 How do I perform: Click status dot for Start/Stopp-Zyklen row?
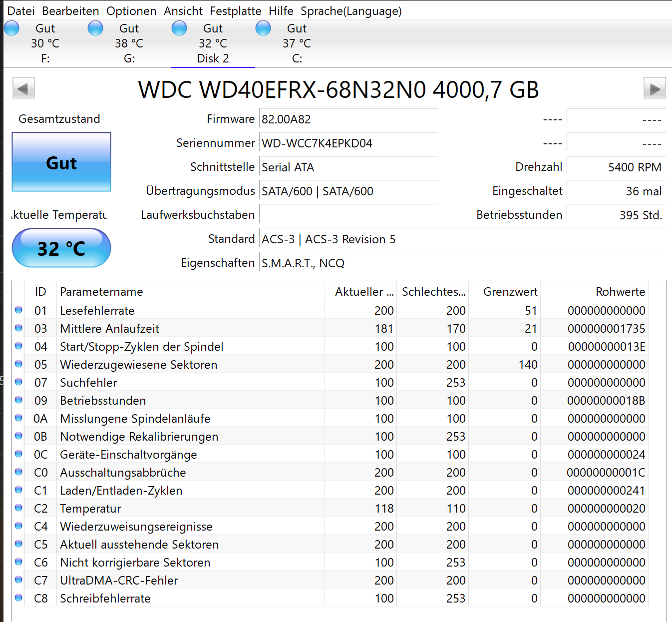coord(18,346)
